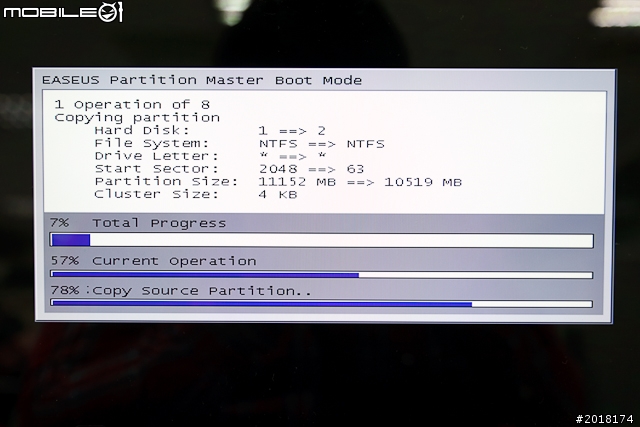Click the text '1 Operation of 8'

[132, 105]
